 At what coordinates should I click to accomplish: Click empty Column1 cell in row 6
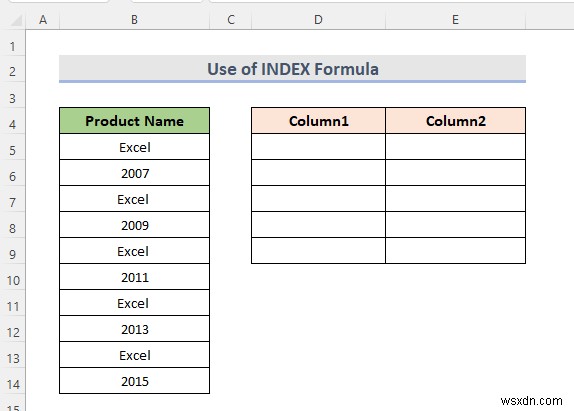pos(318,173)
